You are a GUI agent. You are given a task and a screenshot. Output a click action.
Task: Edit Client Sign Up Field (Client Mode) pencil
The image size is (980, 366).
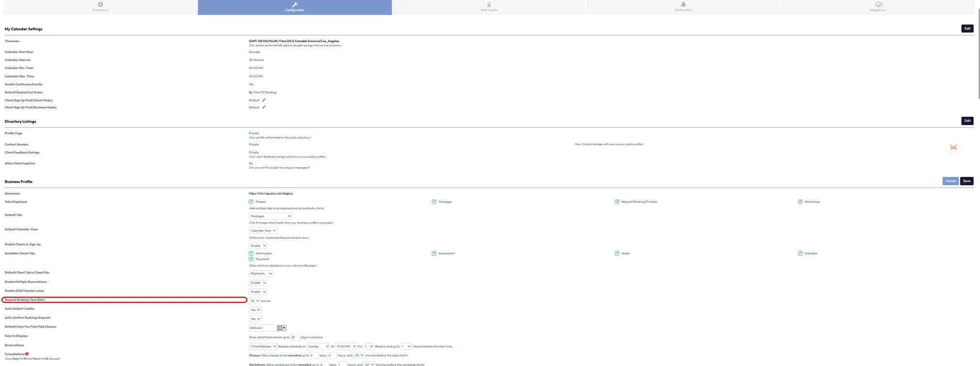(264, 100)
